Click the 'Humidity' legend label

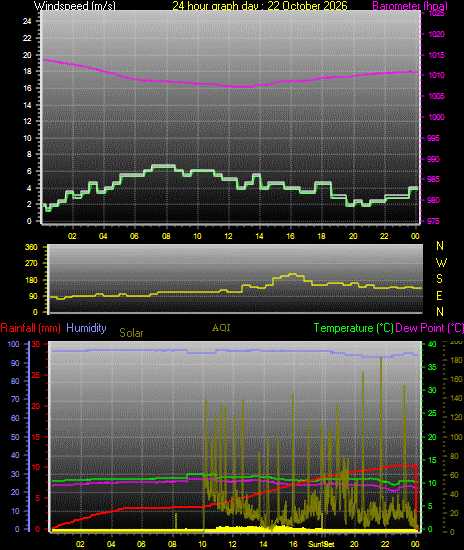pyautogui.click(x=86, y=328)
